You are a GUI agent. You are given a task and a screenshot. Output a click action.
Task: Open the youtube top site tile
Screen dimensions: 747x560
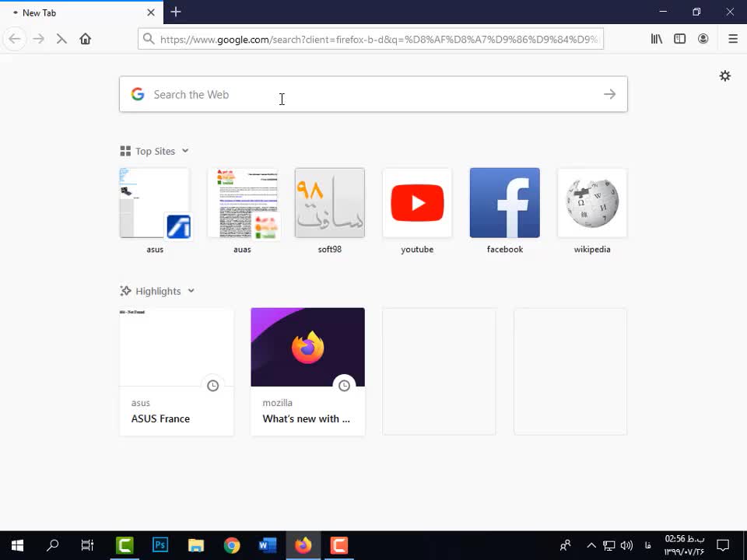tap(417, 203)
